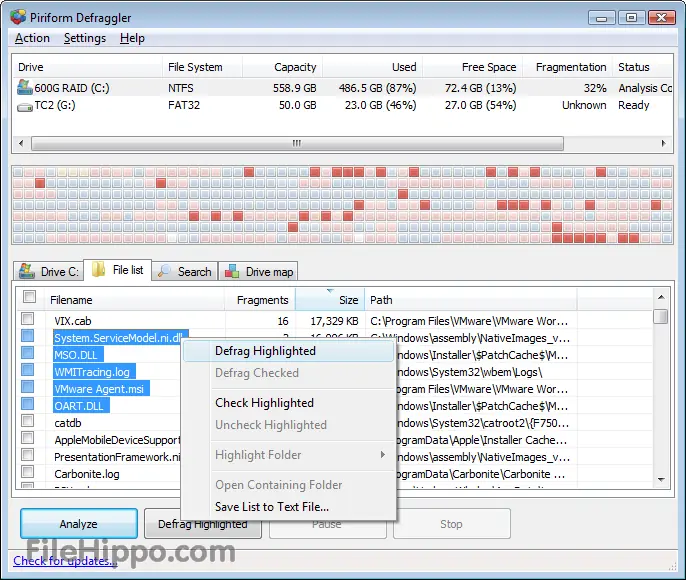
Task: Click the Drive C: tab icon
Action: 27,271
